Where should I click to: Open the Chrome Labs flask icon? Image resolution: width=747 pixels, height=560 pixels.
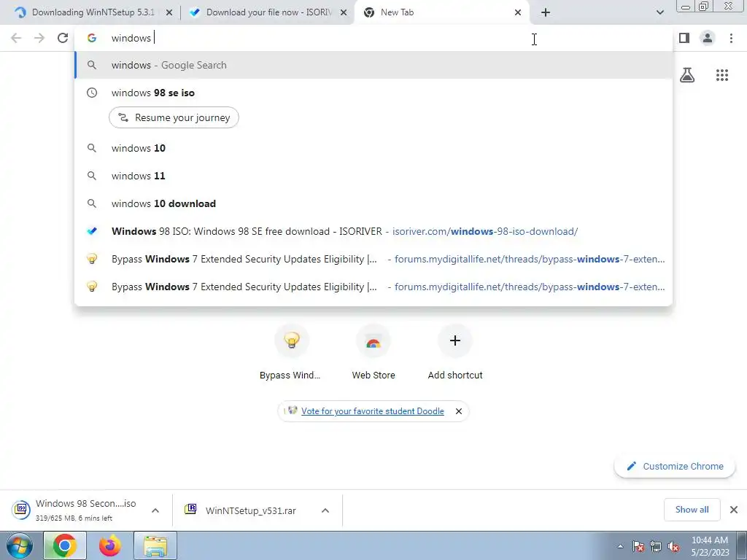tap(687, 75)
